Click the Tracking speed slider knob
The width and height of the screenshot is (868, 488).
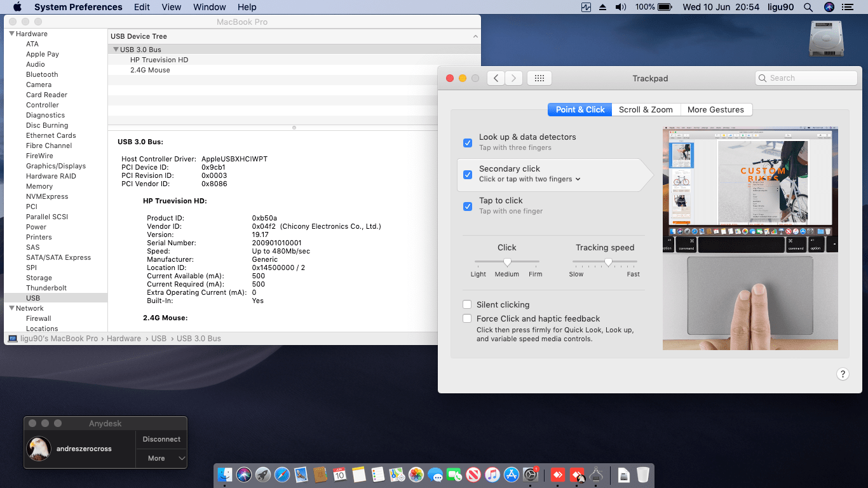608,262
